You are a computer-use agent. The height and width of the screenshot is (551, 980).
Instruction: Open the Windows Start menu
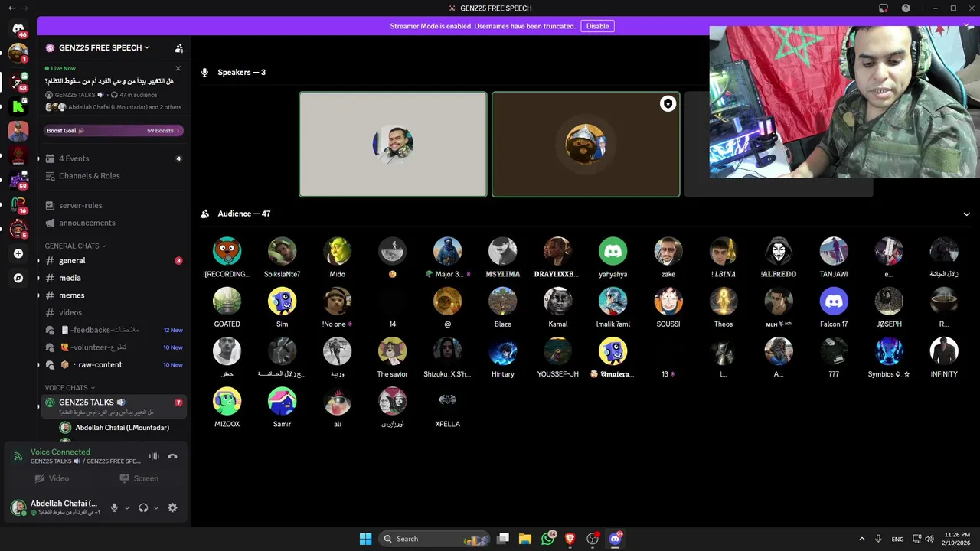365,539
